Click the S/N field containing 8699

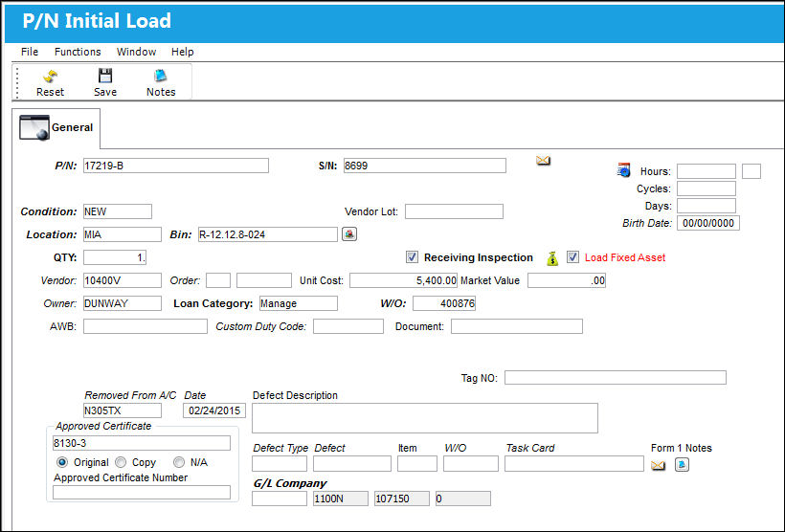[x=424, y=166]
